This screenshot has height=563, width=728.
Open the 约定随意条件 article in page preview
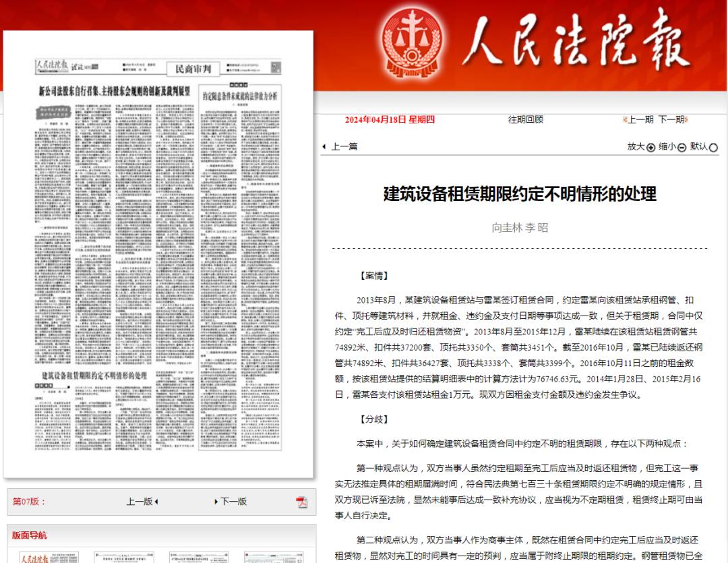tap(240, 96)
